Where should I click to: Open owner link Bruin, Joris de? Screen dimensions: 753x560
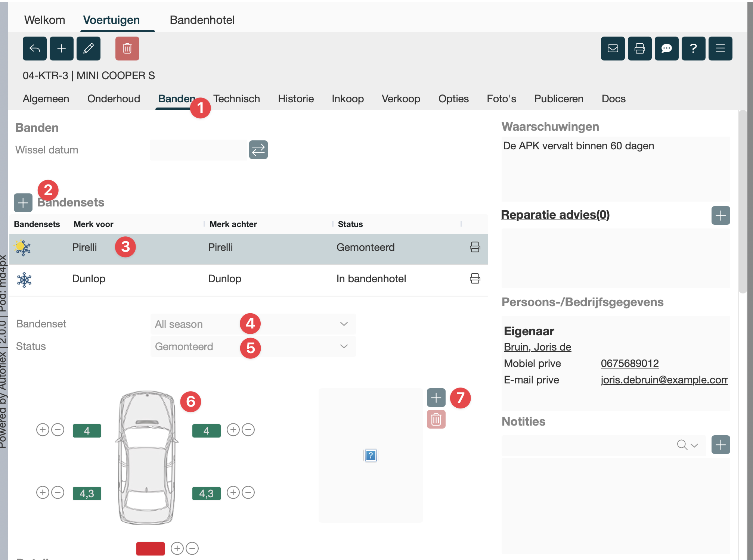point(537,347)
